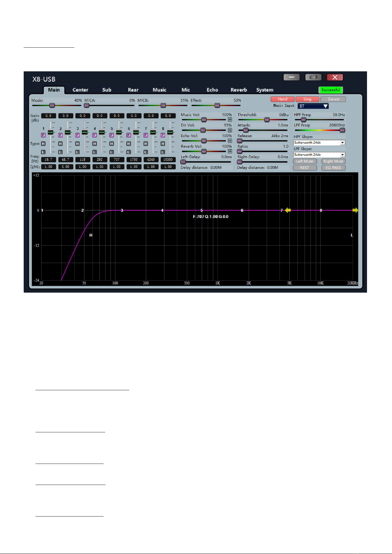Set band 1 type to H (high shelf)

43,144
